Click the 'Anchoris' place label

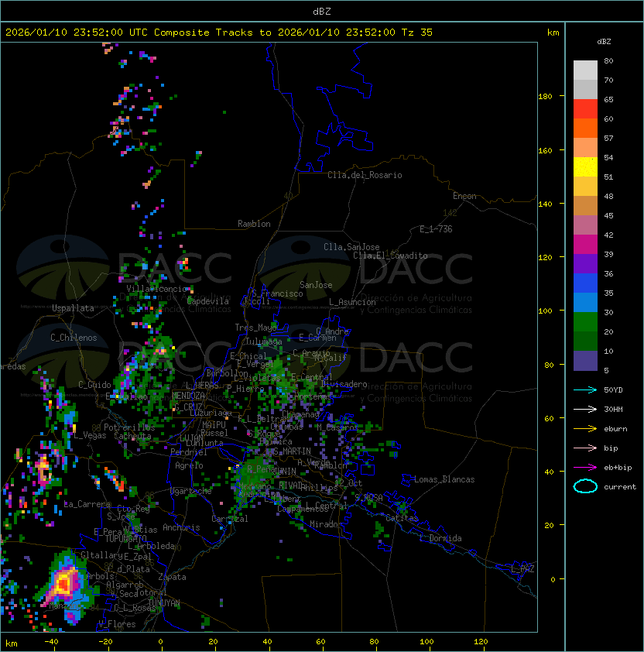tap(181, 527)
